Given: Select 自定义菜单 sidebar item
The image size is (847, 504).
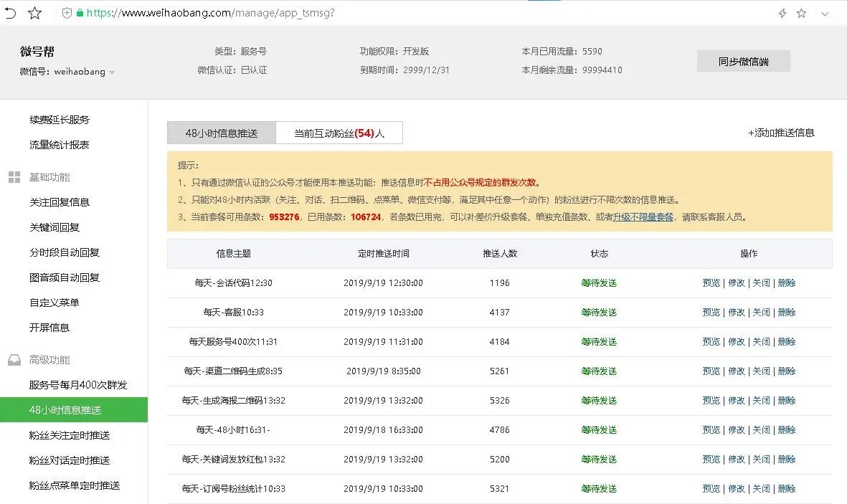Looking at the screenshot, I should pos(54,303).
